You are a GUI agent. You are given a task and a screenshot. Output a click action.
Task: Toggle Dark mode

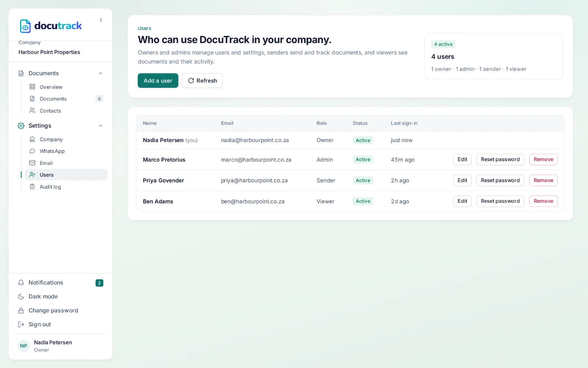tap(60, 297)
